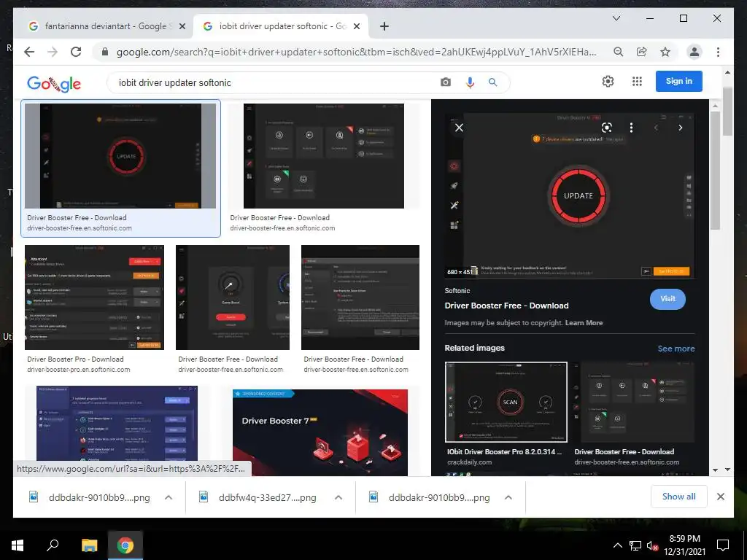747x560 pixels.
Task: Bookmark this tab with the star icon
Action: pyautogui.click(x=665, y=52)
